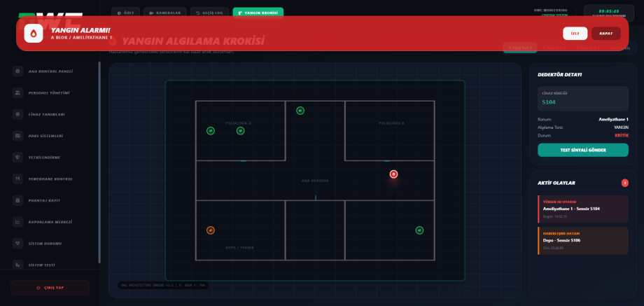This screenshot has height=306, width=644.
Task: Open Yemekhane Kontrol fork-and-knife icon
Action: tap(17, 179)
